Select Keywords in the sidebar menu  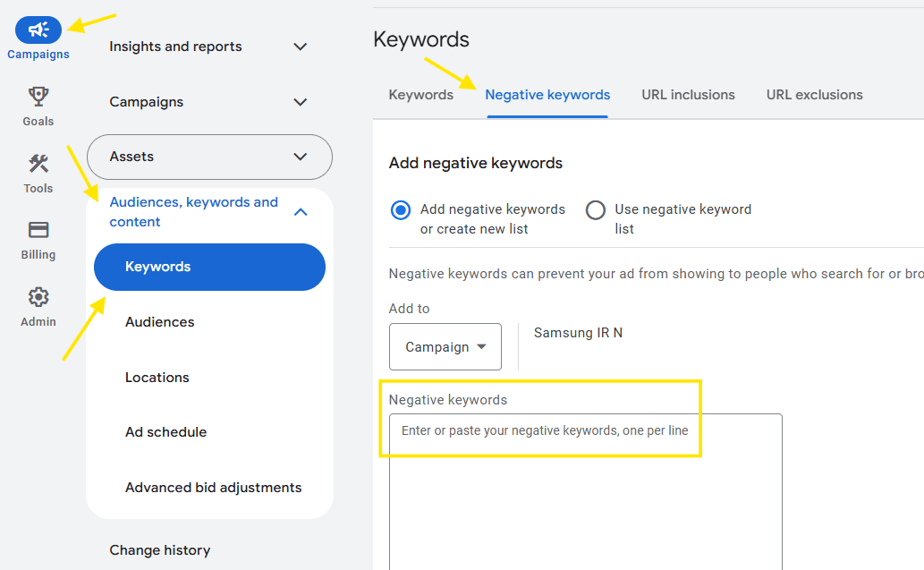(209, 267)
